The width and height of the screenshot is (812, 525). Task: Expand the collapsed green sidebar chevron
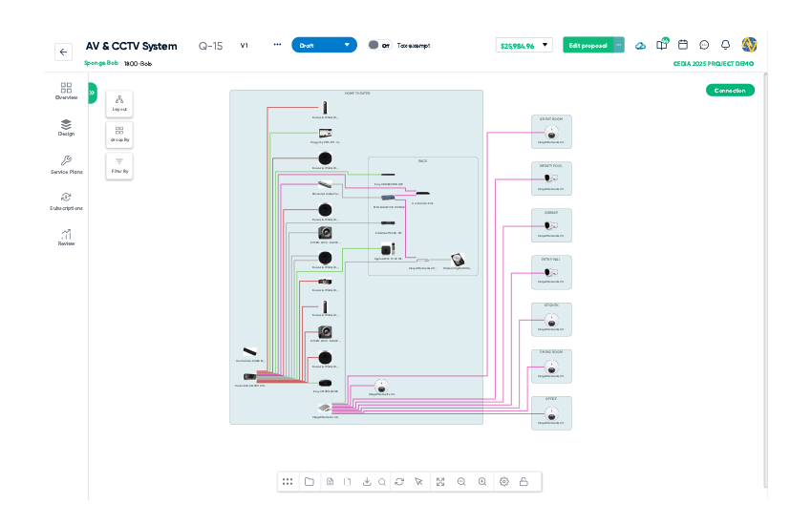click(92, 93)
